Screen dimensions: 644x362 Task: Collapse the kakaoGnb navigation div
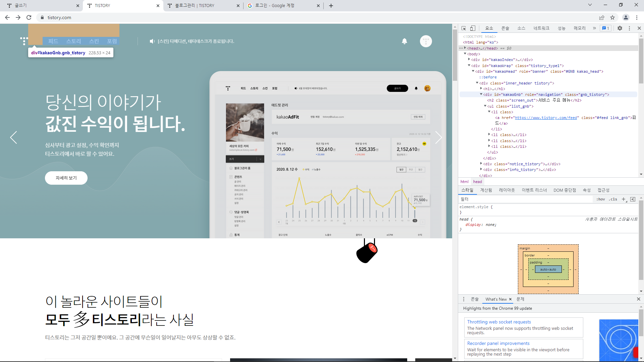[x=481, y=95]
